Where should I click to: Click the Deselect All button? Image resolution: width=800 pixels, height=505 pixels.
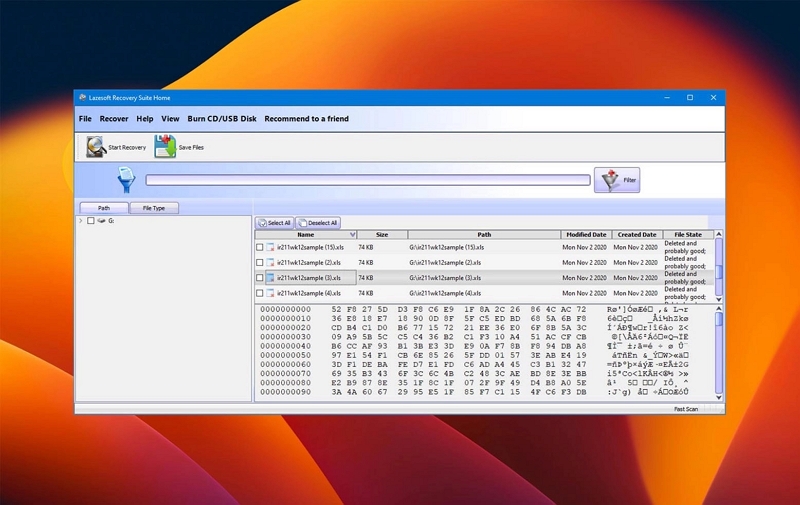[318, 223]
